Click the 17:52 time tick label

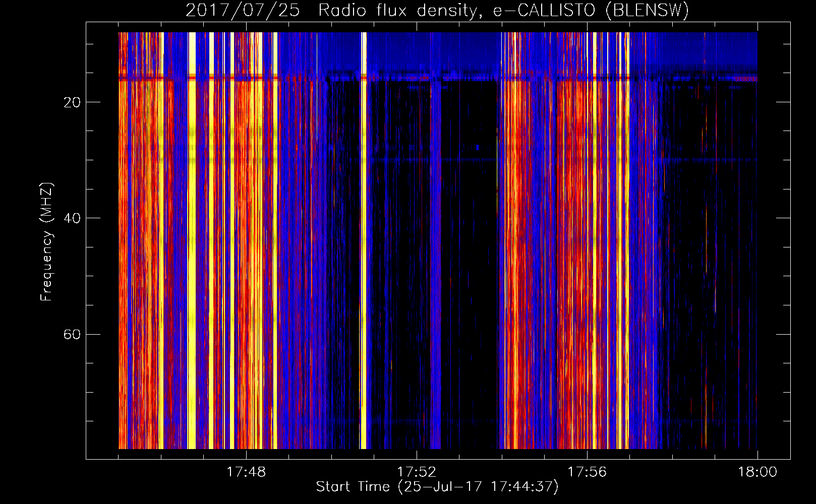[x=417, y=472]
